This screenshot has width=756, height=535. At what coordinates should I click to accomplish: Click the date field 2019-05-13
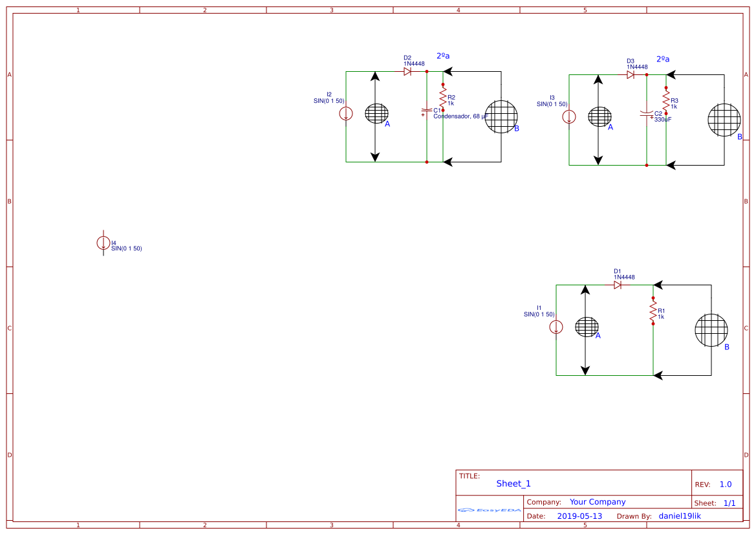pos(580,516)
